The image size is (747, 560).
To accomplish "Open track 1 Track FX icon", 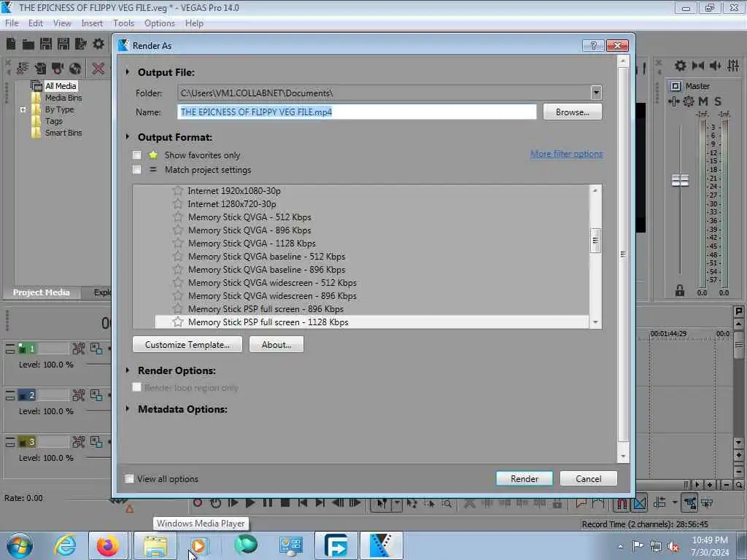I will (x=79, y=349).
